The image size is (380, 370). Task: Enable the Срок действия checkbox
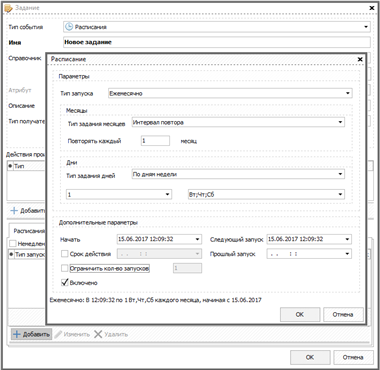pos(65,254)
